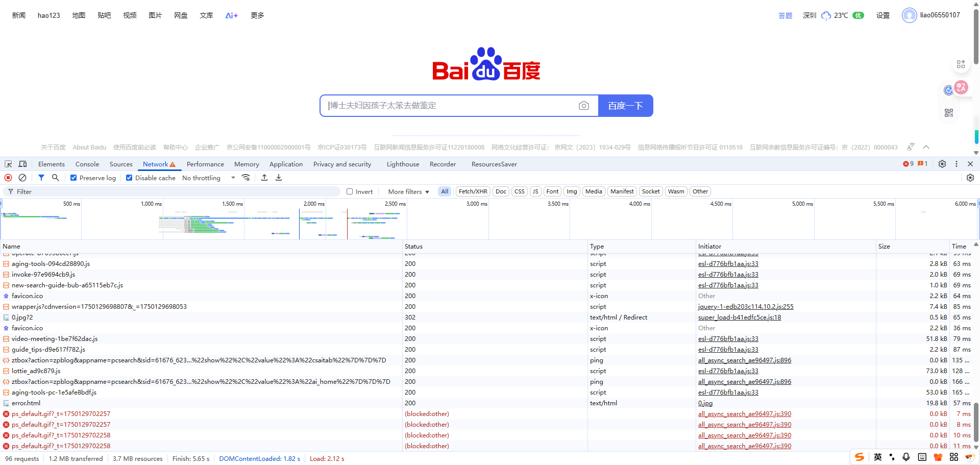Open the Network panel settings gear
This screenshot has height=465, width=980.
[970, 178]
